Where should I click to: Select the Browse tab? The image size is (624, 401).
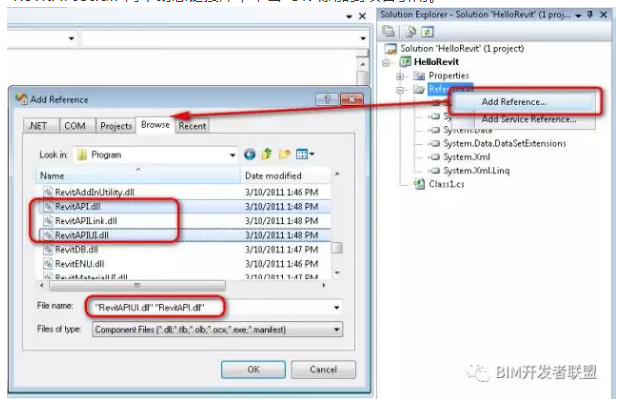155,125
